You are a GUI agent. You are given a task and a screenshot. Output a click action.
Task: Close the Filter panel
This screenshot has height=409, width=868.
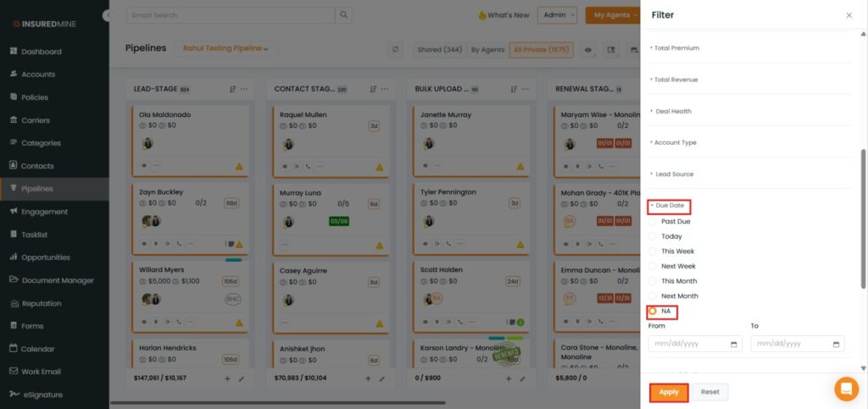coord(849,15)
